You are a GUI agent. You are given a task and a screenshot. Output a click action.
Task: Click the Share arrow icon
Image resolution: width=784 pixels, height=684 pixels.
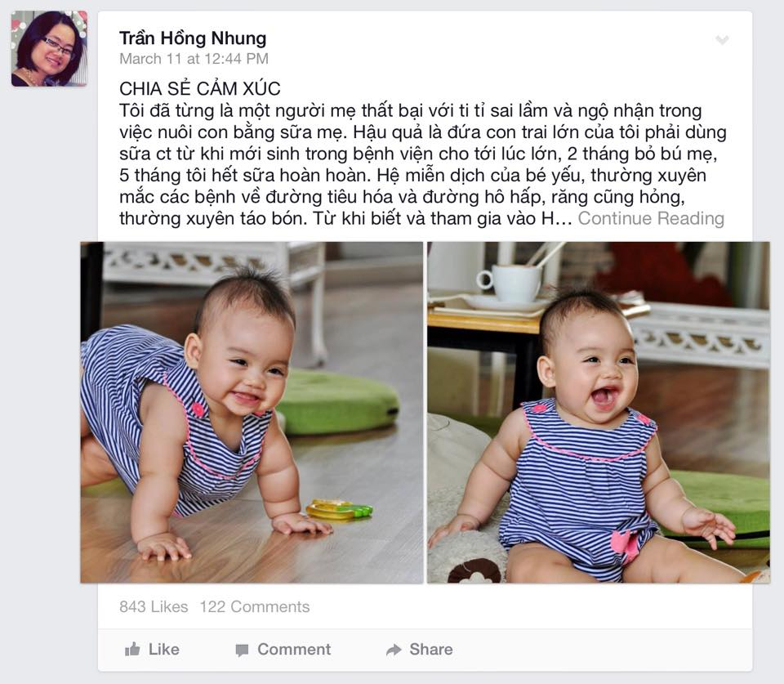(394, 650)
